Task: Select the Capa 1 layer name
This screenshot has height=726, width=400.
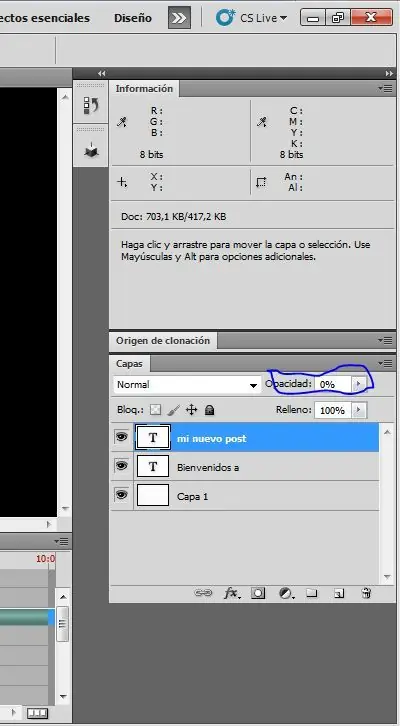Action: pyautogui.click(x=193, y=497)
